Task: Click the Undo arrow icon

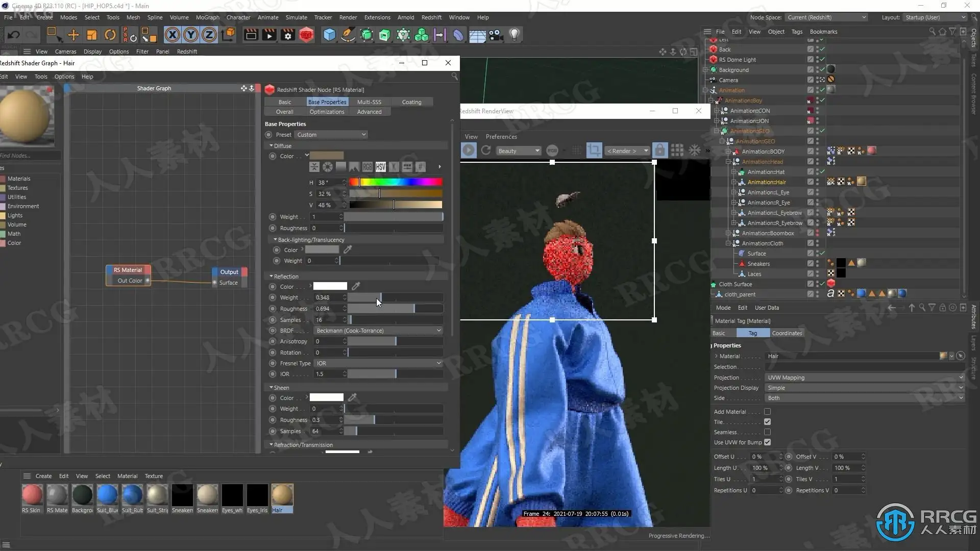Action: pyautogui.click(x=14, y=35)
